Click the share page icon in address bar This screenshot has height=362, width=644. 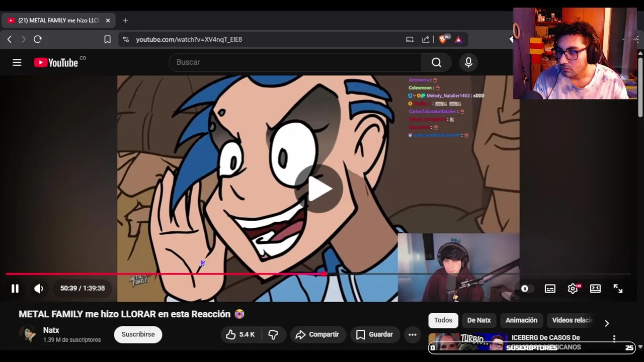pyautogui.click(x=426, y=39)
